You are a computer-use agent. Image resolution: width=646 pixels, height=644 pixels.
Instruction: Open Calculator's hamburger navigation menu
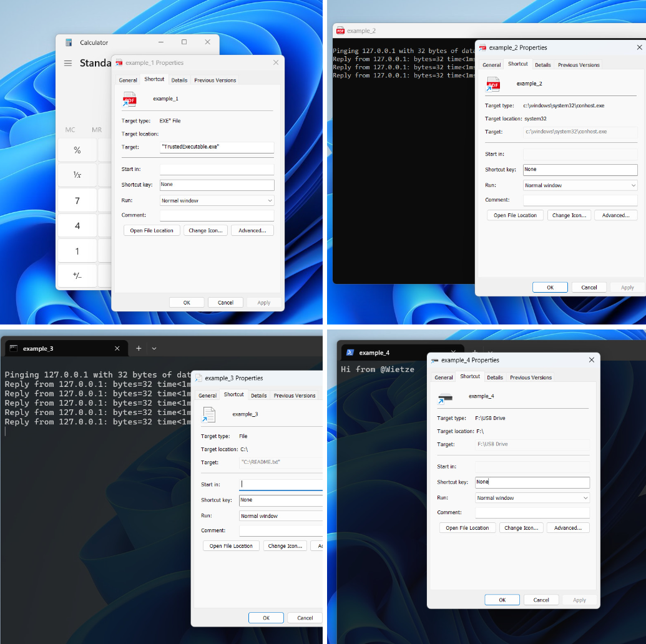click(x=68, y=62)
